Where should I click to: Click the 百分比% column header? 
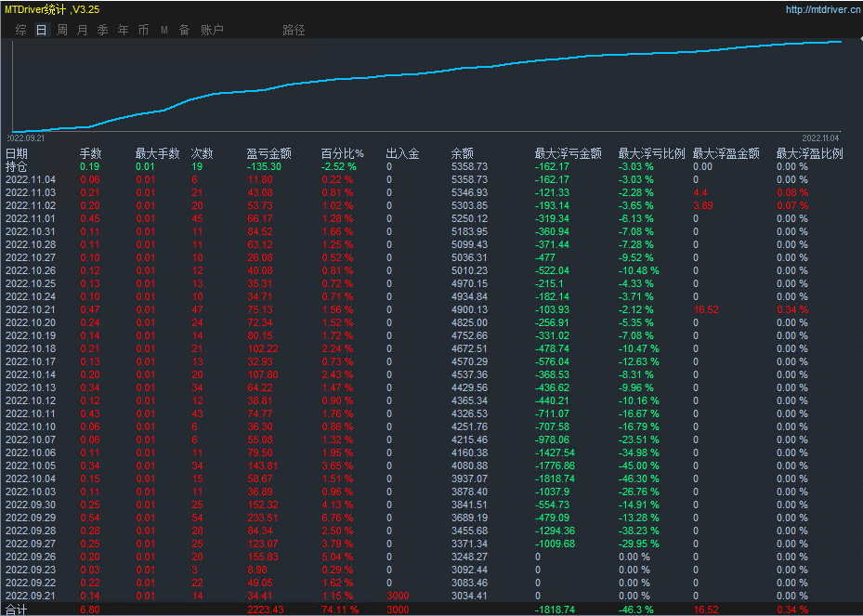[x=343, y=153]
